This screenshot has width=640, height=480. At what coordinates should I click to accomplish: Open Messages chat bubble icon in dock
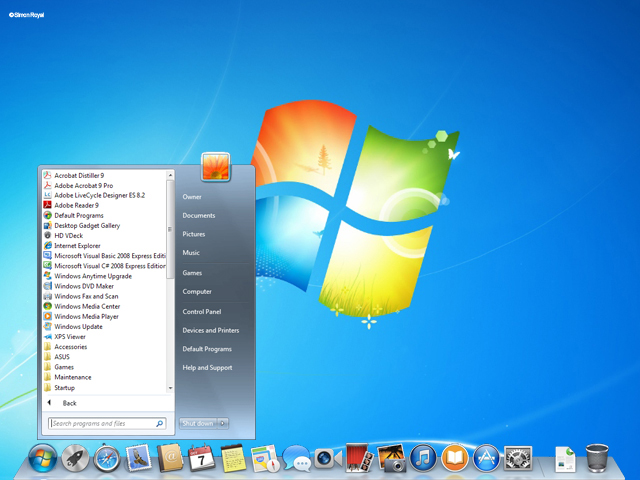(297, 459)
